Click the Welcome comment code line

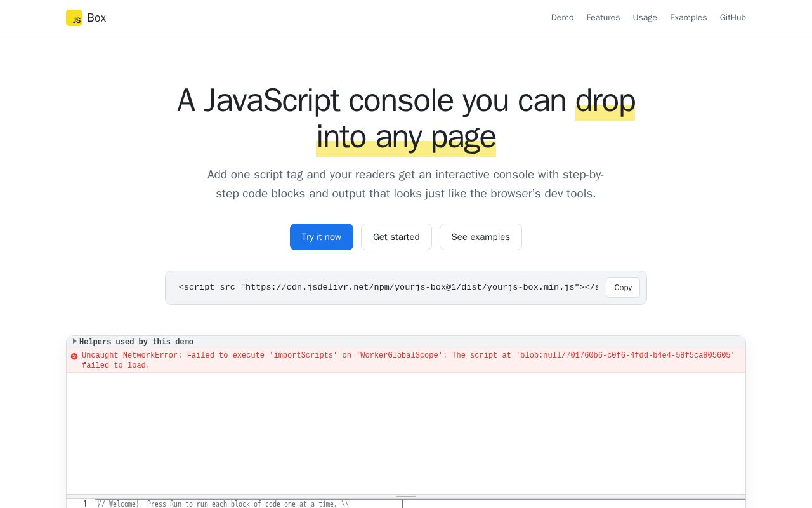223,504
